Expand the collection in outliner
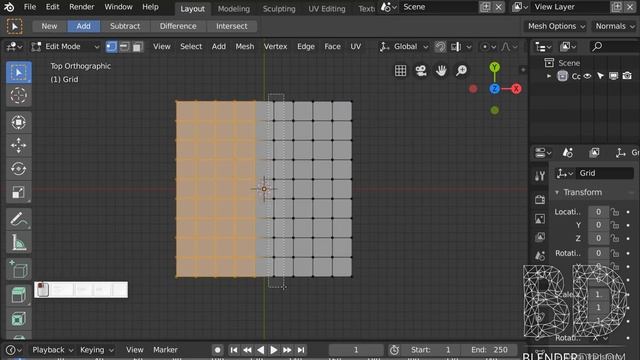This screenshot has height=360, width=640. click(549, 76)
